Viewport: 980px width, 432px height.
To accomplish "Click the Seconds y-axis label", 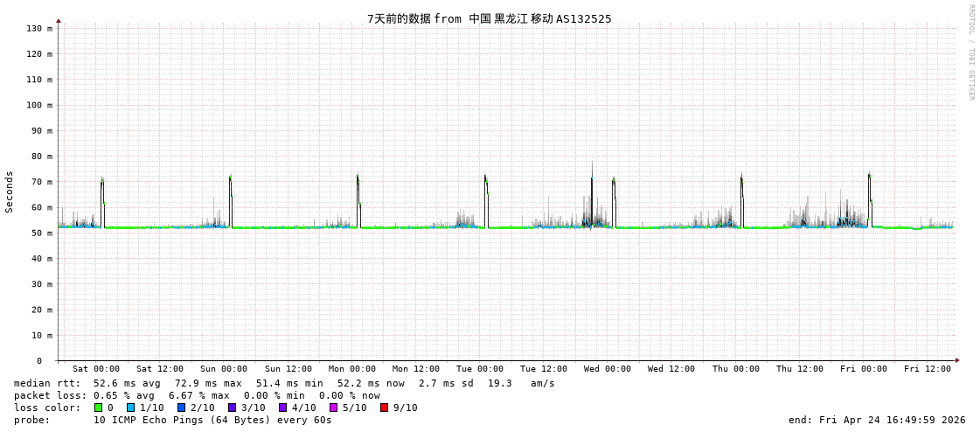I will coord(10,192).
